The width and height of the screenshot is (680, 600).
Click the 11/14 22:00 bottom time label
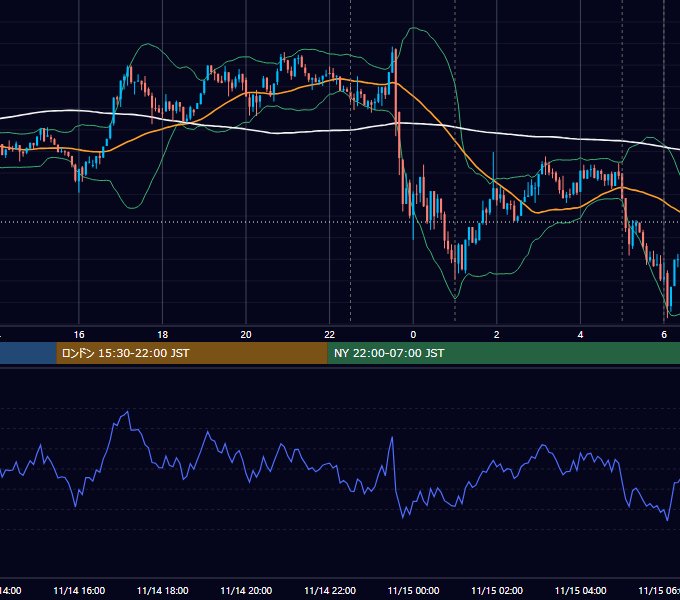330,590
